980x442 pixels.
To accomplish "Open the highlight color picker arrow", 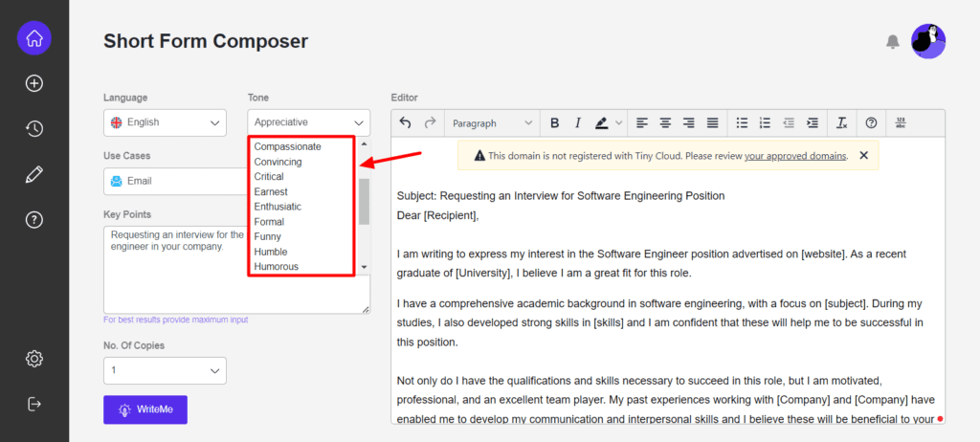I will click(619, 123).
